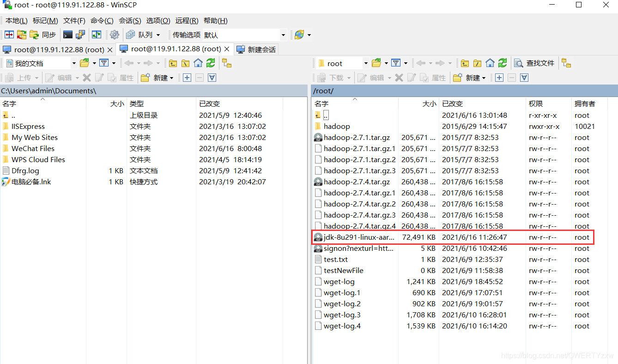Click the local panel filter icon
Viewport: 618px width, 364px height.
tap(104, 63)
